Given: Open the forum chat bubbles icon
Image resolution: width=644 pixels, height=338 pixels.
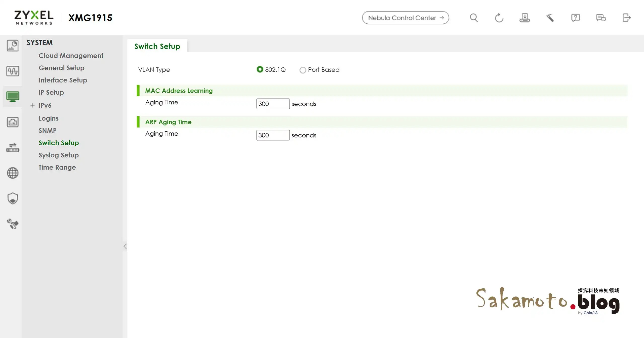Looking at the screenshot, I should [601, 18].
